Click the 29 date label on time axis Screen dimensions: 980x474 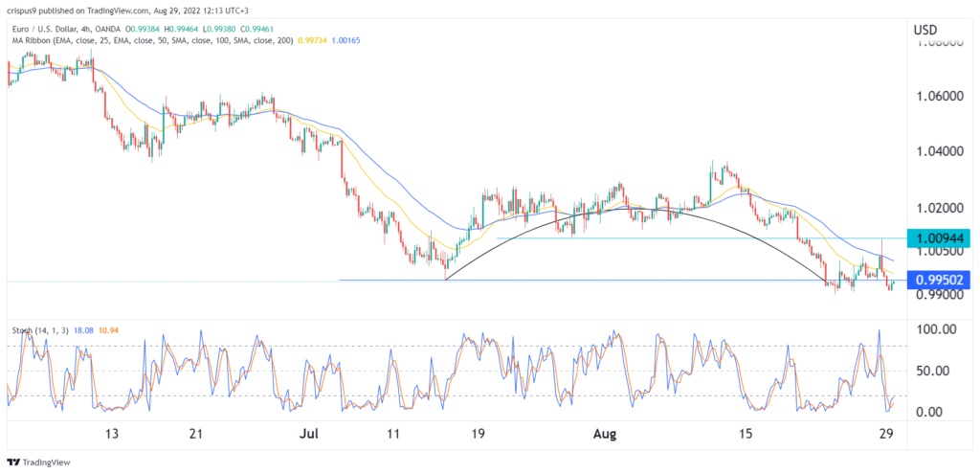tap(887, 434)
